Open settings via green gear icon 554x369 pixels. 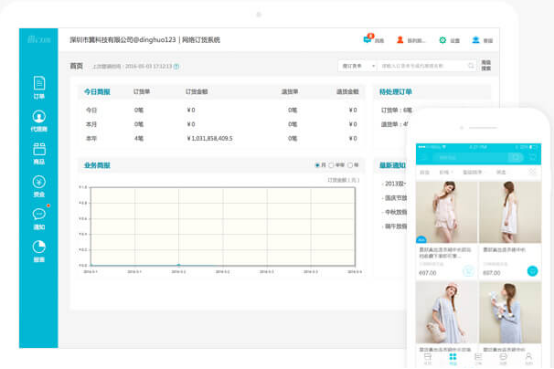coord(442,40)
